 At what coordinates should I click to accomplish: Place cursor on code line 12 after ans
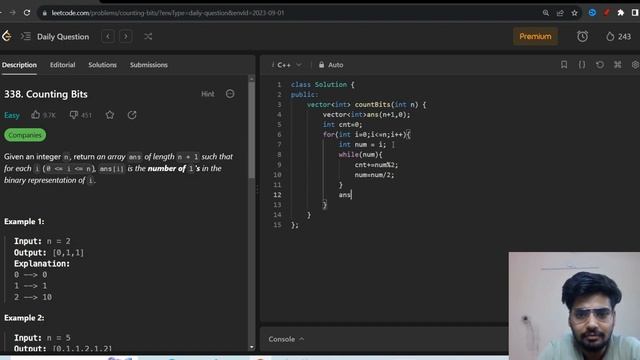coord(352,195)
